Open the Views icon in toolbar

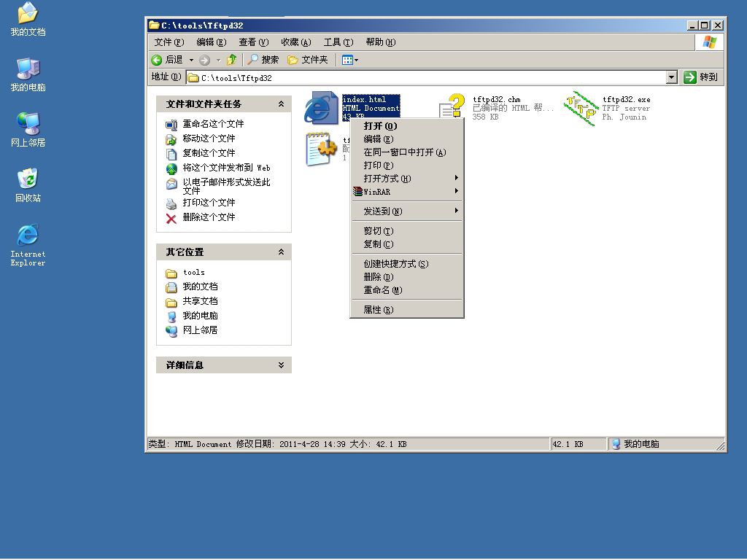(347, 60)
